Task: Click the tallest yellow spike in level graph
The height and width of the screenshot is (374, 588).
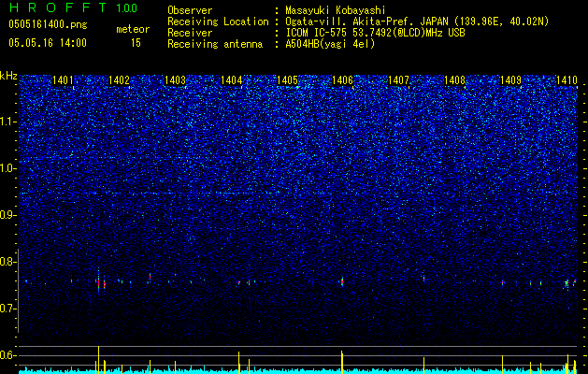Action: 99,360
